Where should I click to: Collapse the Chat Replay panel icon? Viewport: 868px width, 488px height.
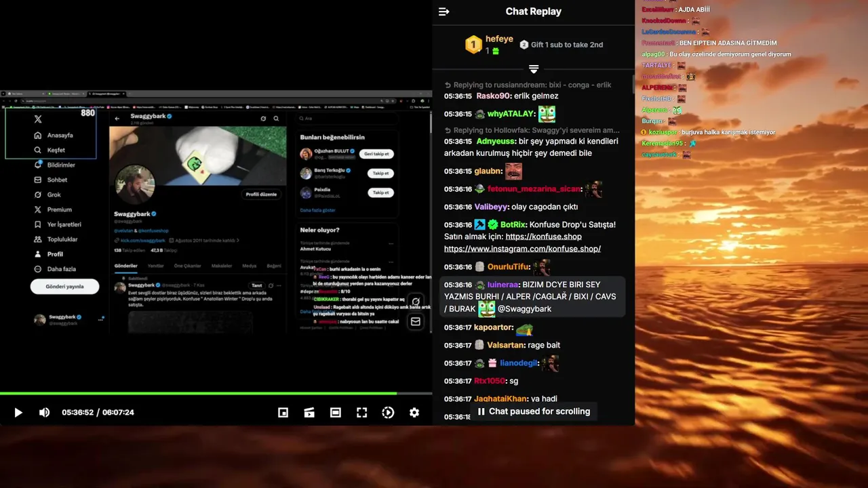coord(444,12)
